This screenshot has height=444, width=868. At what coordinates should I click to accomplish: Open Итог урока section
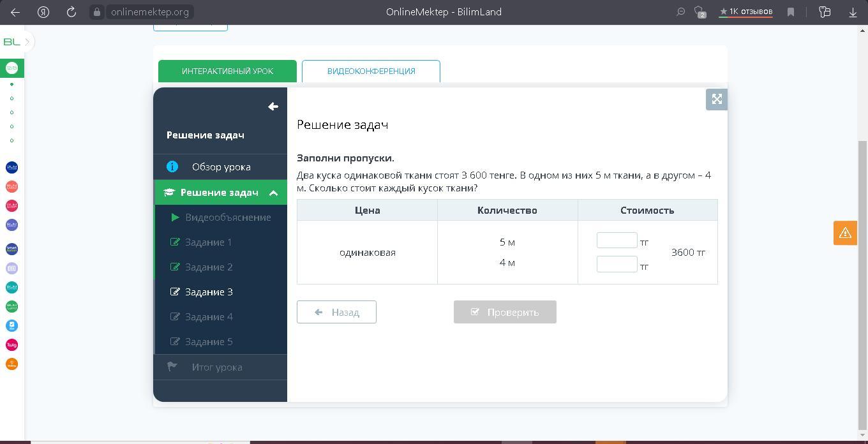220,367
